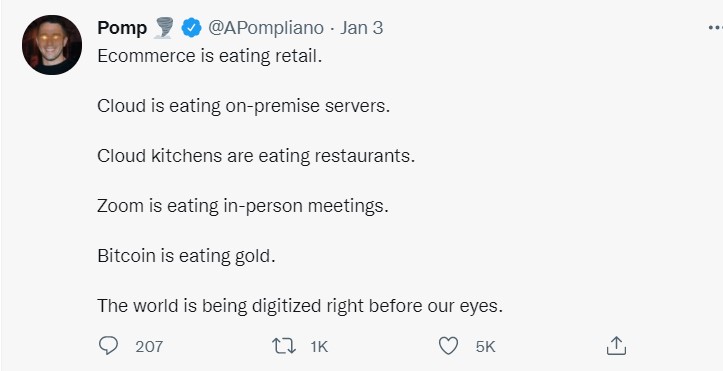723x371 pixels.
Task: Open the three-dot more options menu
Action: 715,28
